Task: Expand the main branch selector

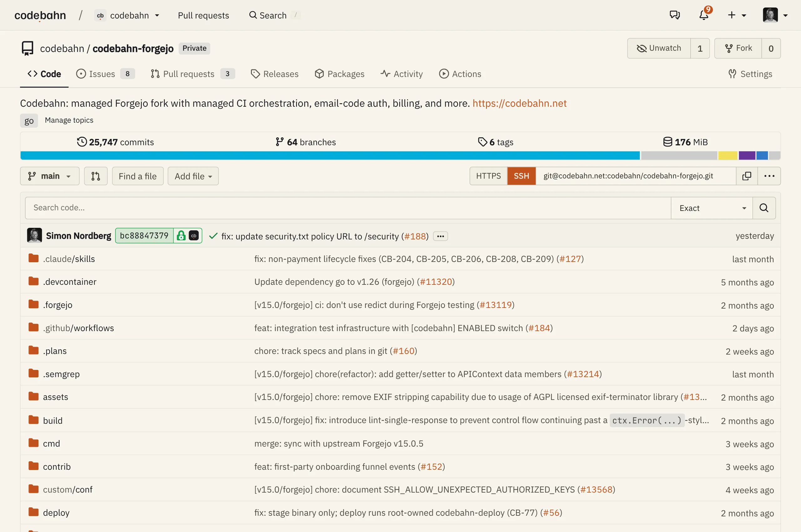Action: tap(49, 176)
